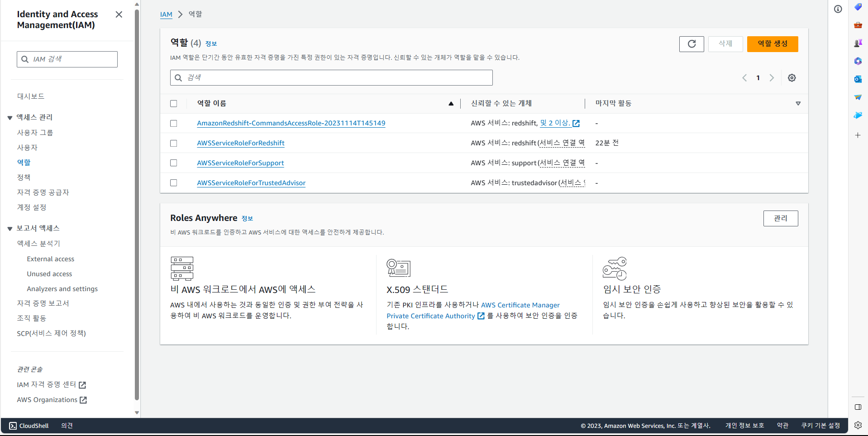Sort by 마지막 활동 column arrow
868x436 pixels.
798,104
